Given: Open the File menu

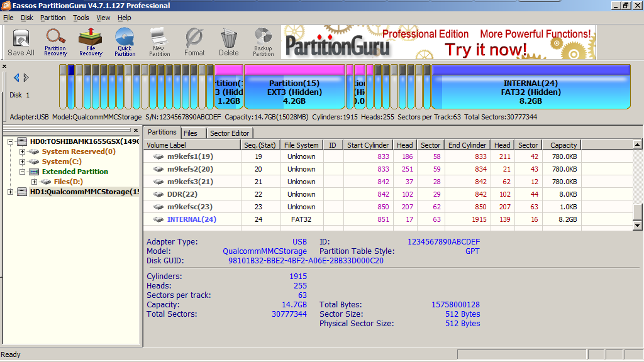Looking at the screenshot, I should pos(8,18).
